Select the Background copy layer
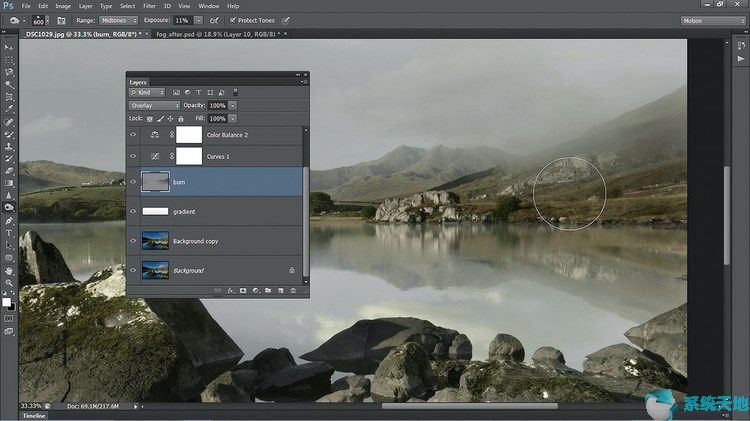The image size is (750, 421). tap(221, 241)
